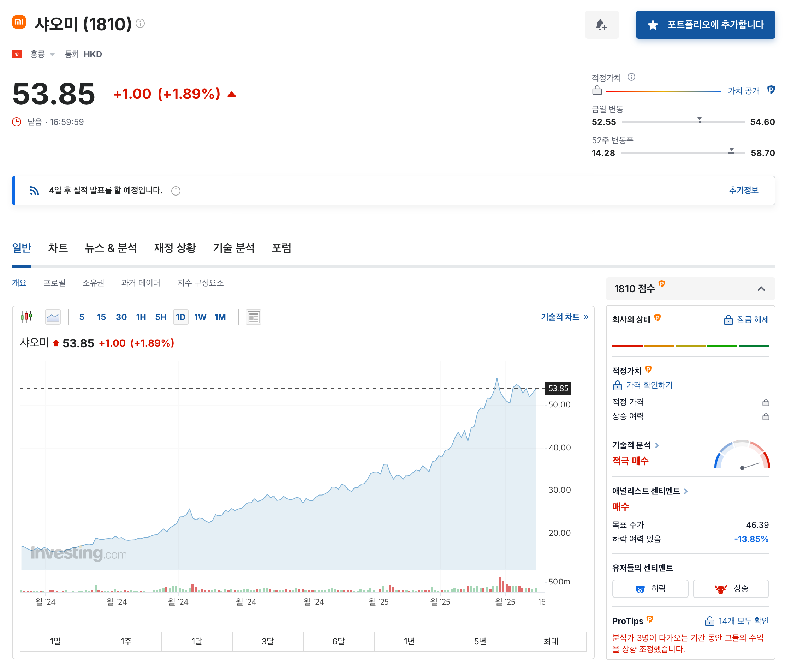Collapse the 1810 점수 panel chevron
This screenshot has height=672, width=791.
(761, 289)
